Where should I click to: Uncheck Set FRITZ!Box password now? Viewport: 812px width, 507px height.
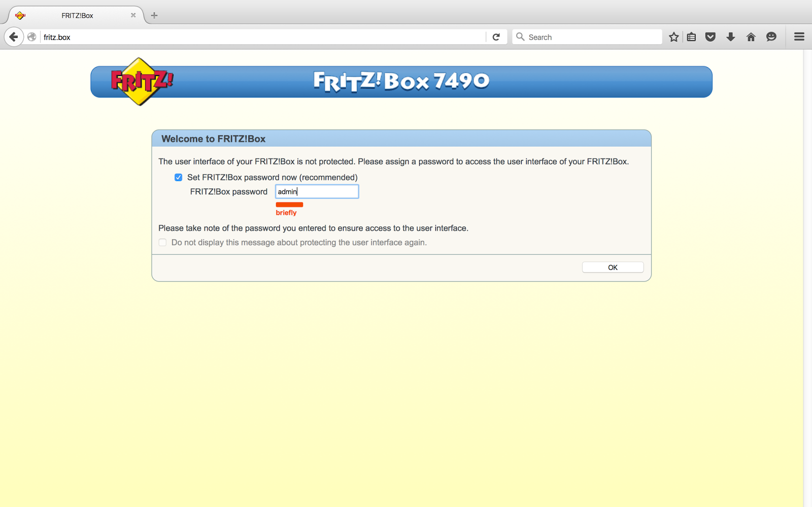point(178,178)
